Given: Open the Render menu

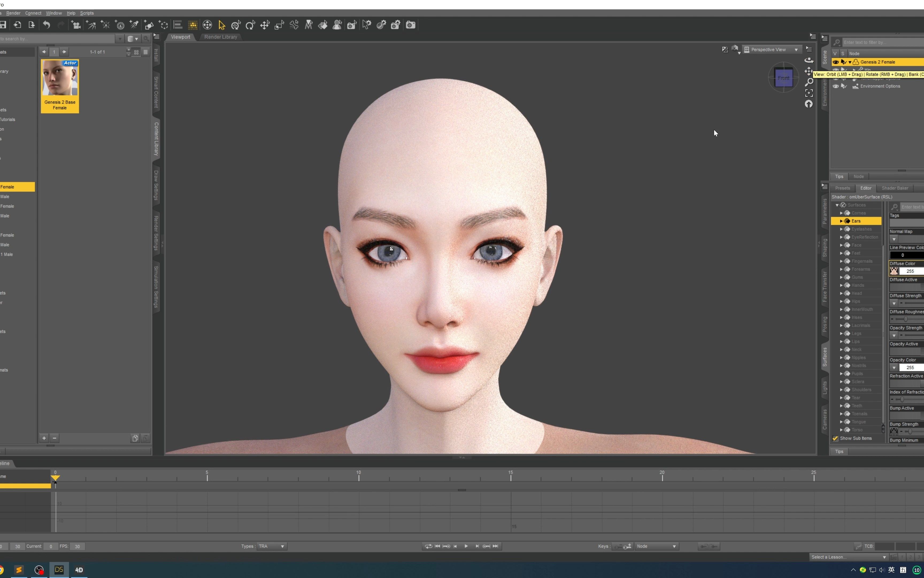Looking at the screenshot, I should click(13, 13).
